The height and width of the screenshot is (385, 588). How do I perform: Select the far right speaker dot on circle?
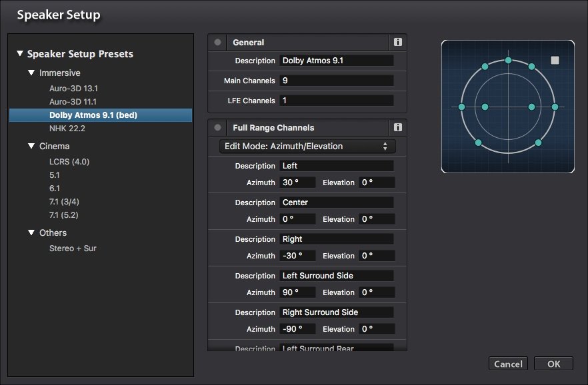pos(555,107)
